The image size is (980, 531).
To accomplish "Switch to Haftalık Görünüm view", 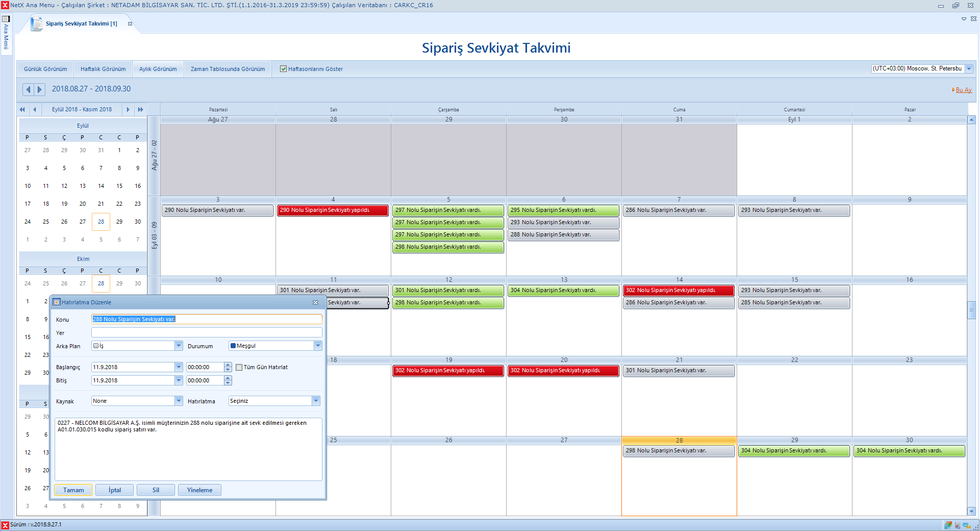I will point(103,69).
